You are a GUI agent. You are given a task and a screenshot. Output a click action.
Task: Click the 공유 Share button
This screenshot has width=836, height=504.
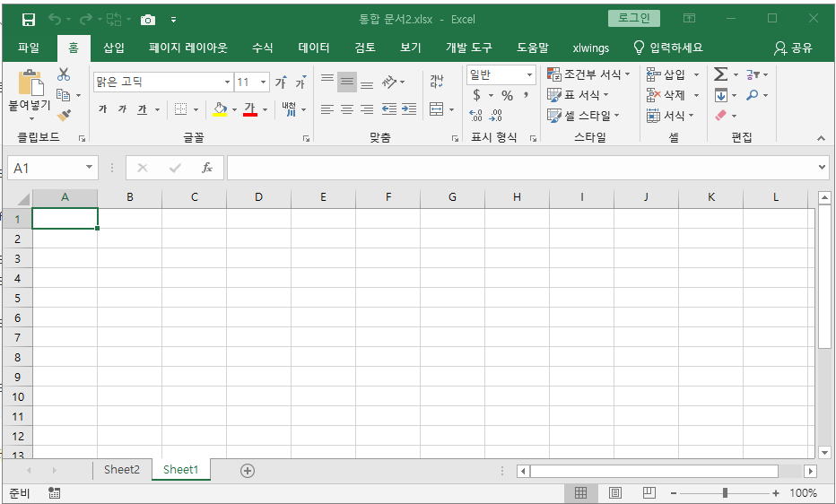click(x=793, y=48)
